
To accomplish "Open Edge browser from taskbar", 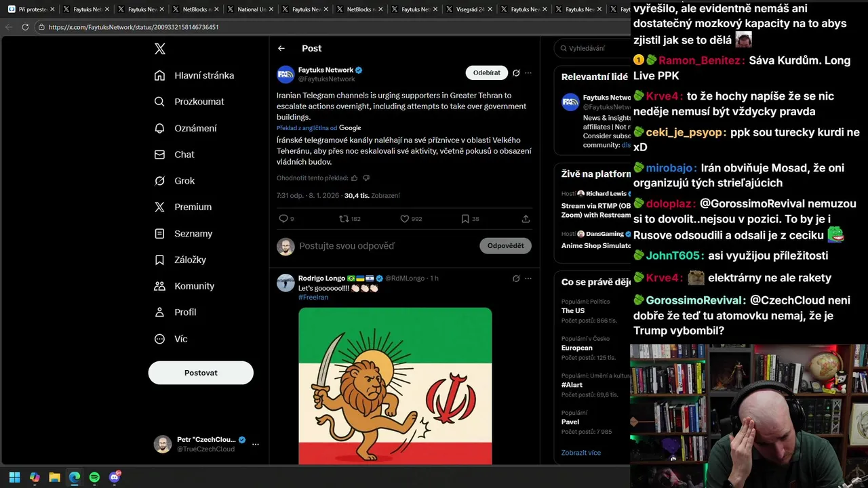I will (75, 477).
